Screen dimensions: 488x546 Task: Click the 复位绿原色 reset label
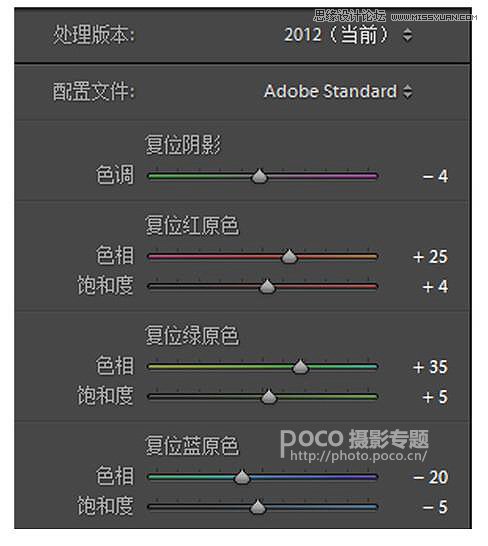click(x=192, y=336)
